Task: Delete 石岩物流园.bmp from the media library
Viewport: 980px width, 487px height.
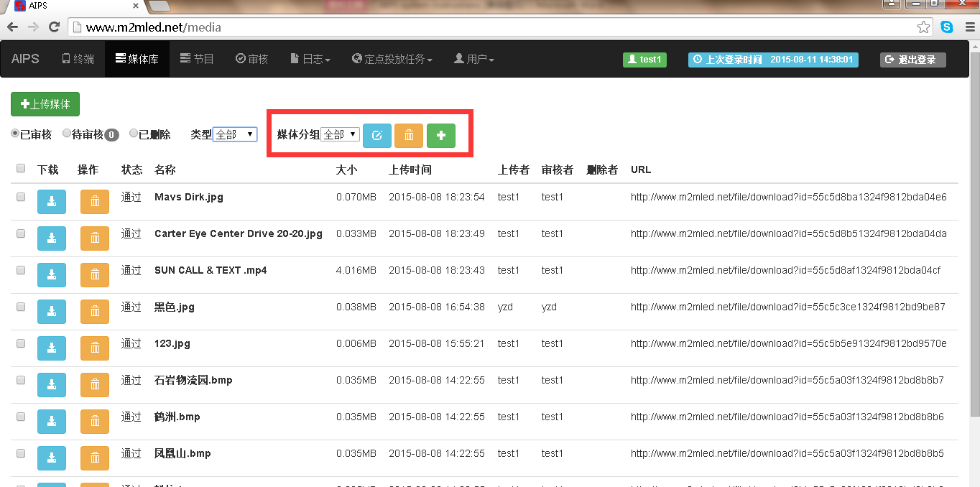Action: (x=95, y=385)
